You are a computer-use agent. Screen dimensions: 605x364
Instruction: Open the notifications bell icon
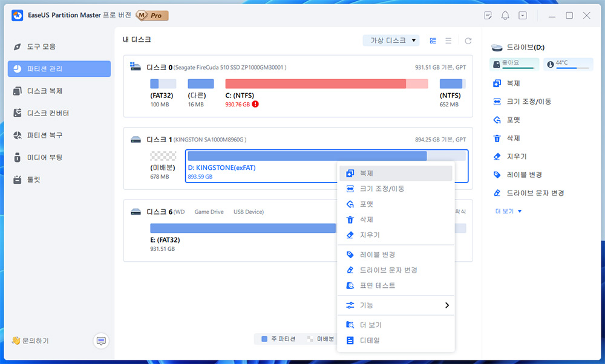505,16
